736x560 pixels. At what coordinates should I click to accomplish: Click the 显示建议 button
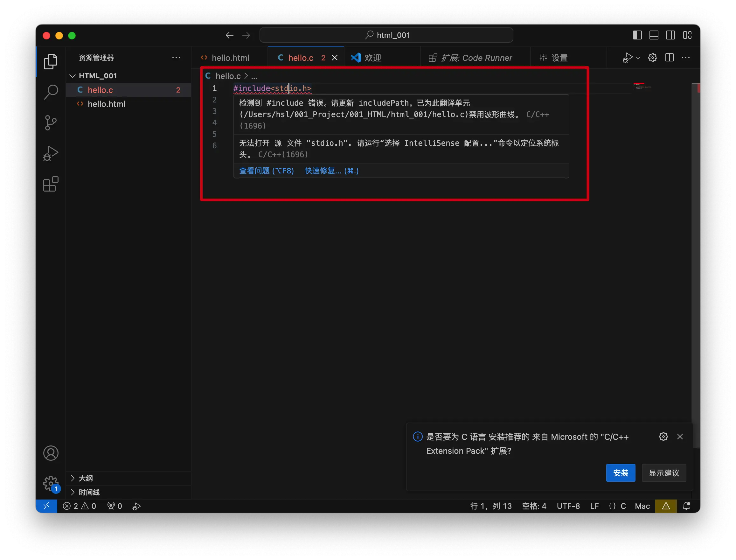(663, 473)
